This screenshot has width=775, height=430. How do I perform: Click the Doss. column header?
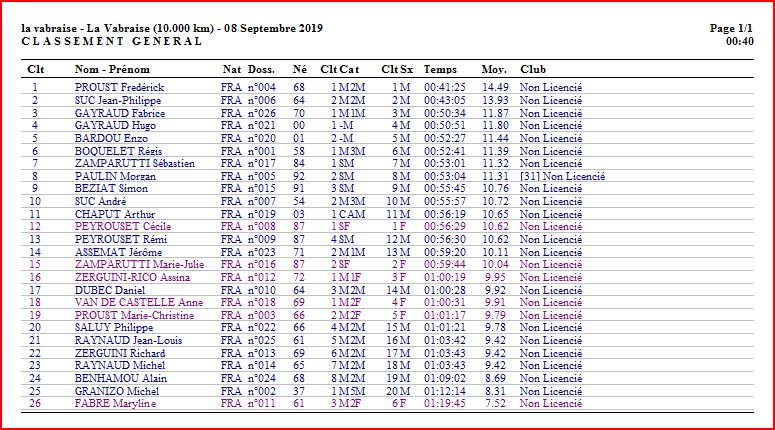pos(261,69)
